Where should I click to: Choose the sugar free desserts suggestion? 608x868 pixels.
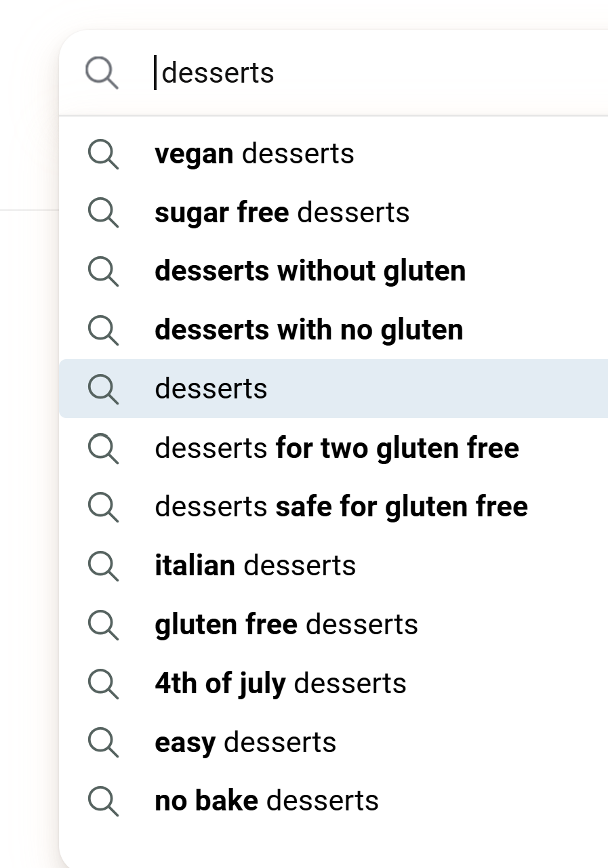point(333,213)
